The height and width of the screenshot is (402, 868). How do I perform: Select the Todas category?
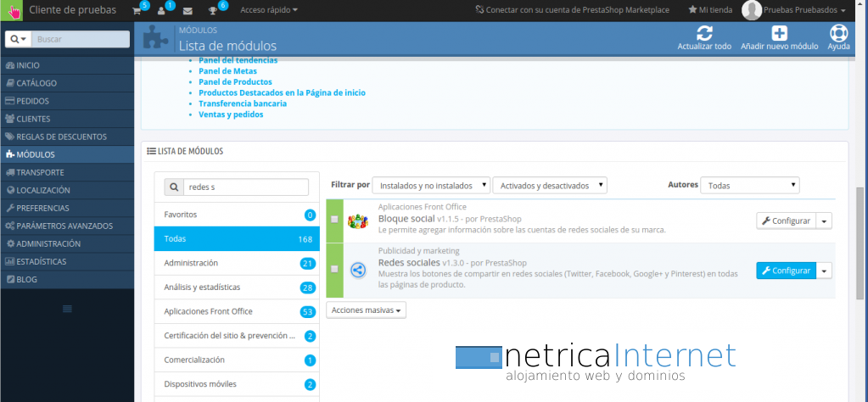237,239
